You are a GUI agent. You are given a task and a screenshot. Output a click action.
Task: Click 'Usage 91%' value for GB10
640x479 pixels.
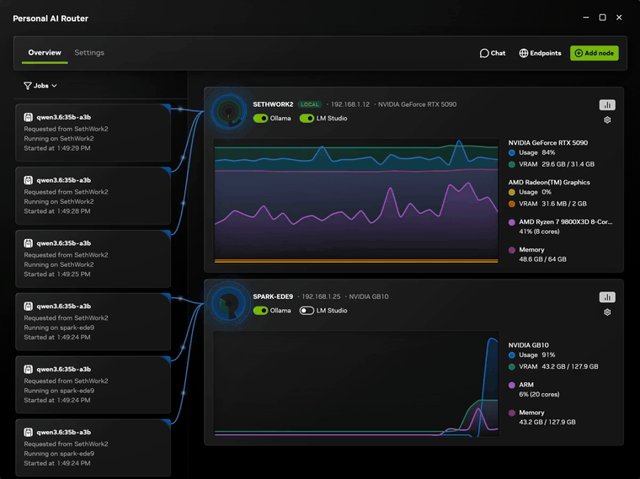point(537,355)
